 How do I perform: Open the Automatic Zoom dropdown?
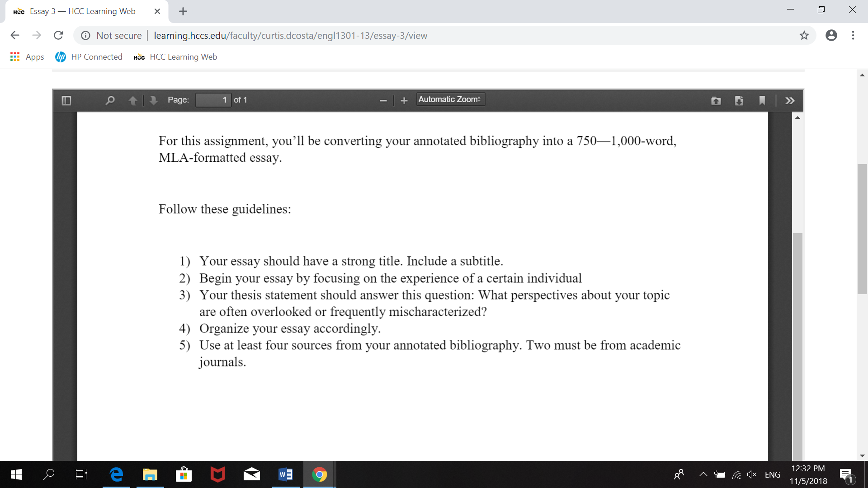(450, 99)
